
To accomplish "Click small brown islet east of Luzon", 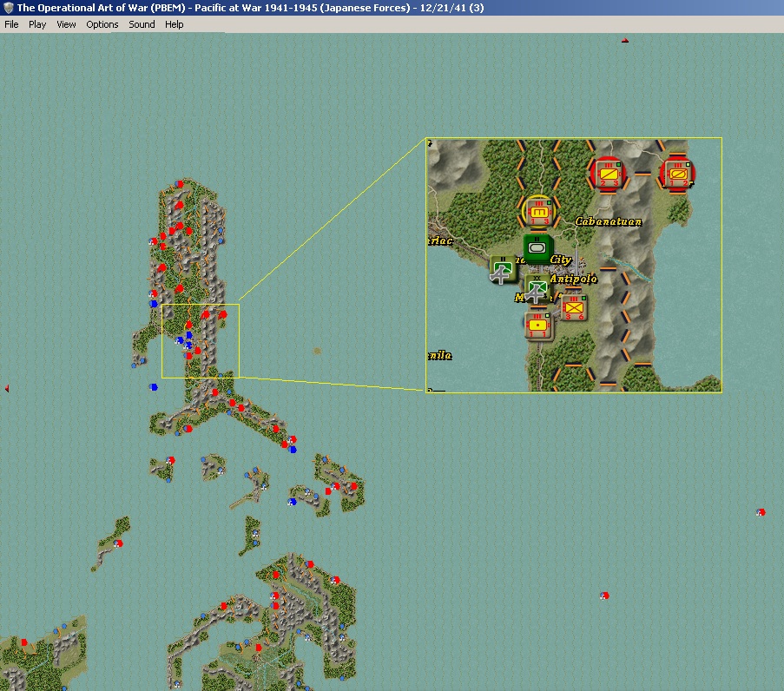I will [x=317, y=351].
